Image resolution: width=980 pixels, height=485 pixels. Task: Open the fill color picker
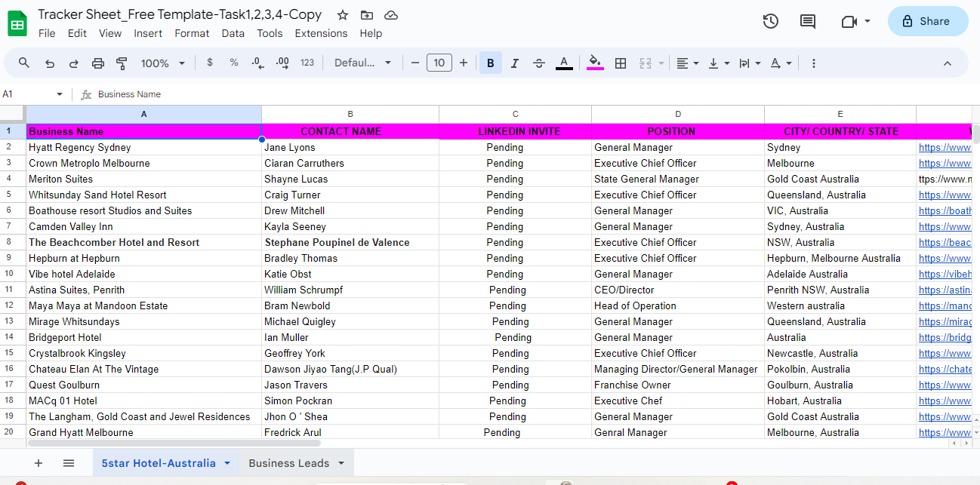(595, 63)
